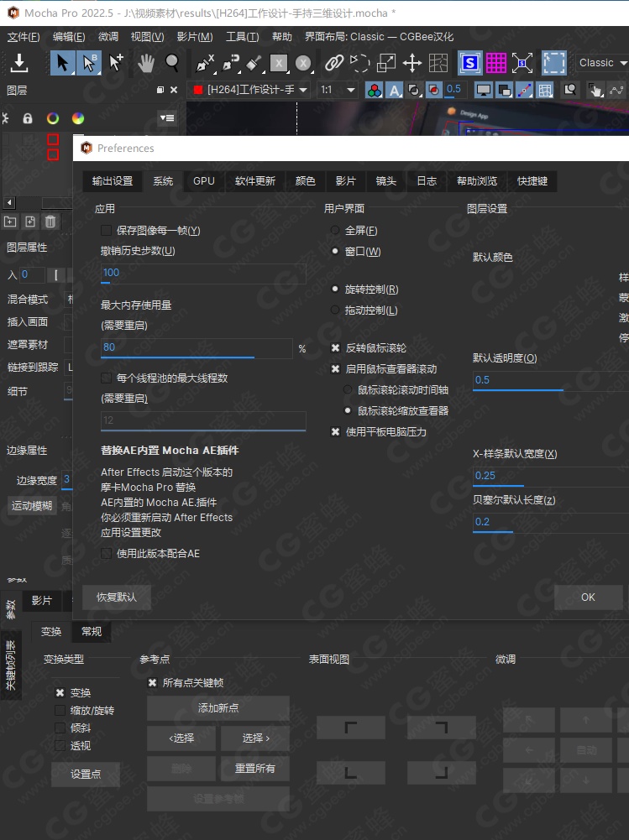Toggle 启用鼠标查看器滚动 checkbox

click(x=335, y=369)
